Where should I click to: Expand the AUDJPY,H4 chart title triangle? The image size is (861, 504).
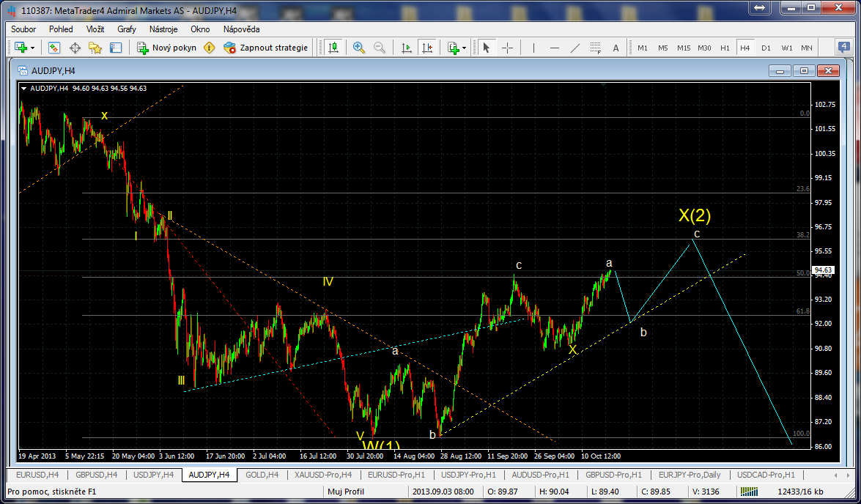click(x=25, y=89)
